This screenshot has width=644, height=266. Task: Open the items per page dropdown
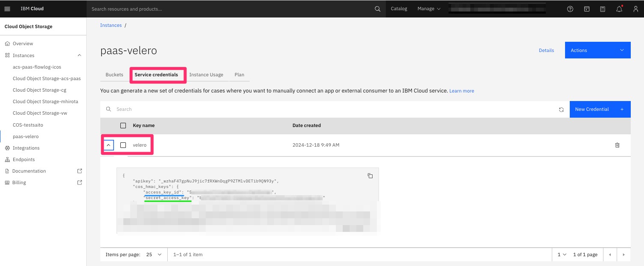(x=154, y=254)
